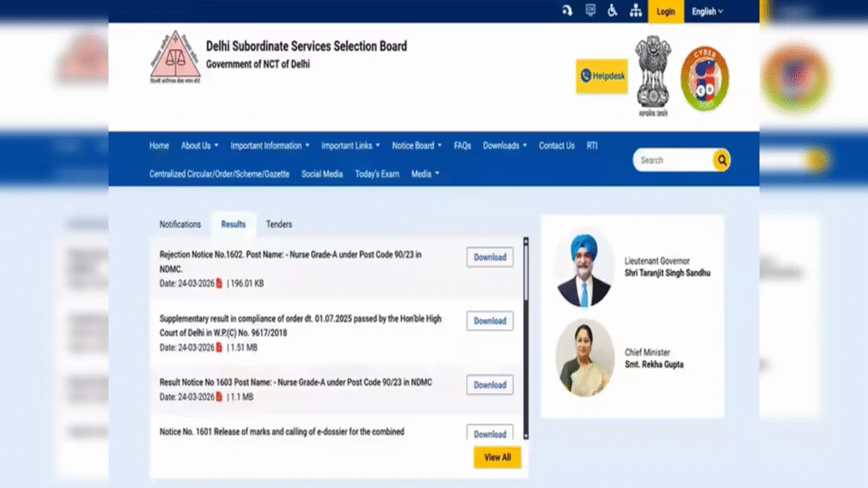Viewport: 868px width, 488px height.
Task: Download the Supplementary result notice
Action: click(489, 321)
